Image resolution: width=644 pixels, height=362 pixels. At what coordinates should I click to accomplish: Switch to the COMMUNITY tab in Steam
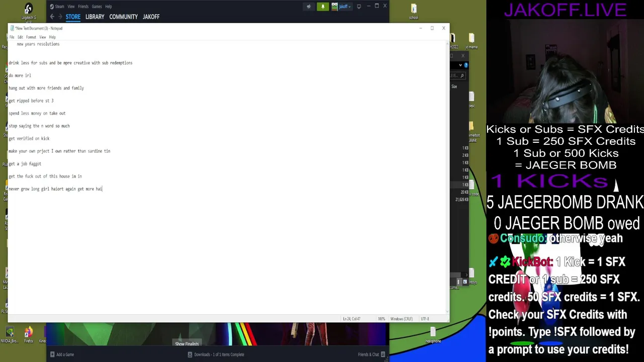pyautogui.click(x=123, y=17)
